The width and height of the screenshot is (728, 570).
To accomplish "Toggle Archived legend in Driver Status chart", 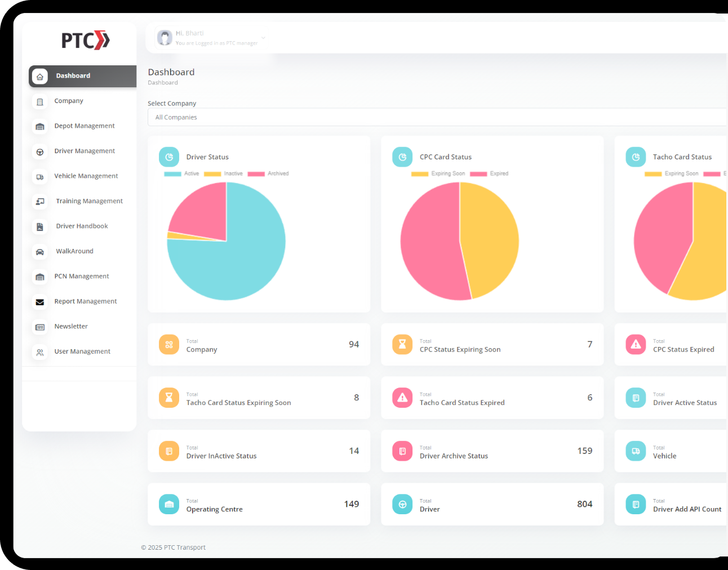I will click(x=268, y=173).
